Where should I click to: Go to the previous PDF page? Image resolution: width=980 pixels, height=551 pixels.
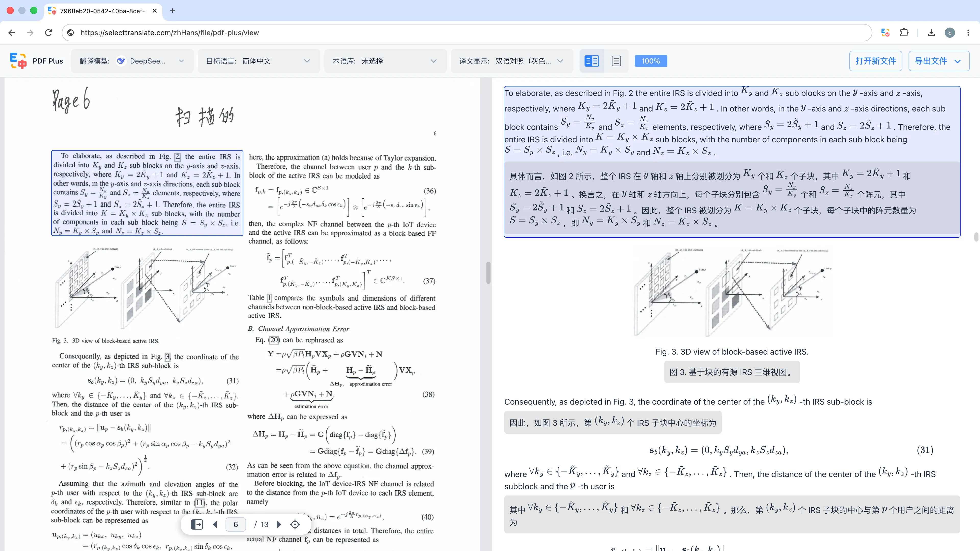tap(215, 524)
